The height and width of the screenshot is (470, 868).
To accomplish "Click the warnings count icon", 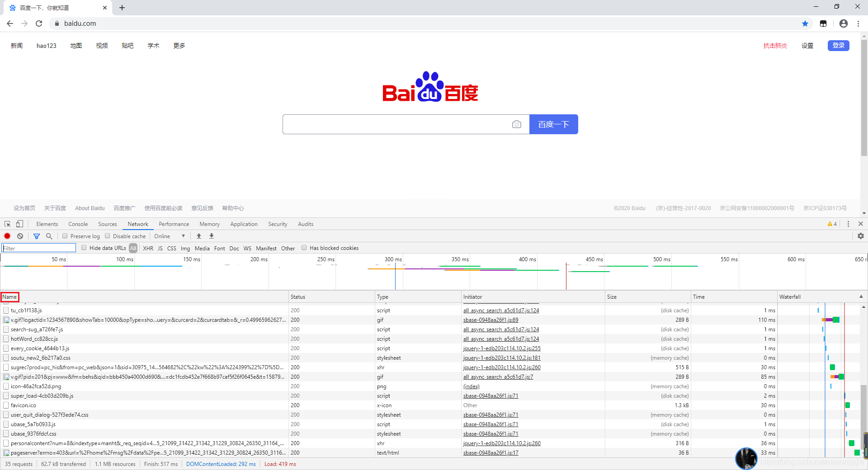I will click(x=832, y=224).
